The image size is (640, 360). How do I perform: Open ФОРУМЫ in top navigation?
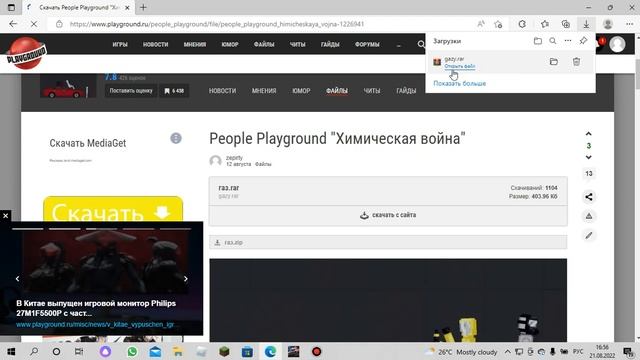click(x=367, y=44)
